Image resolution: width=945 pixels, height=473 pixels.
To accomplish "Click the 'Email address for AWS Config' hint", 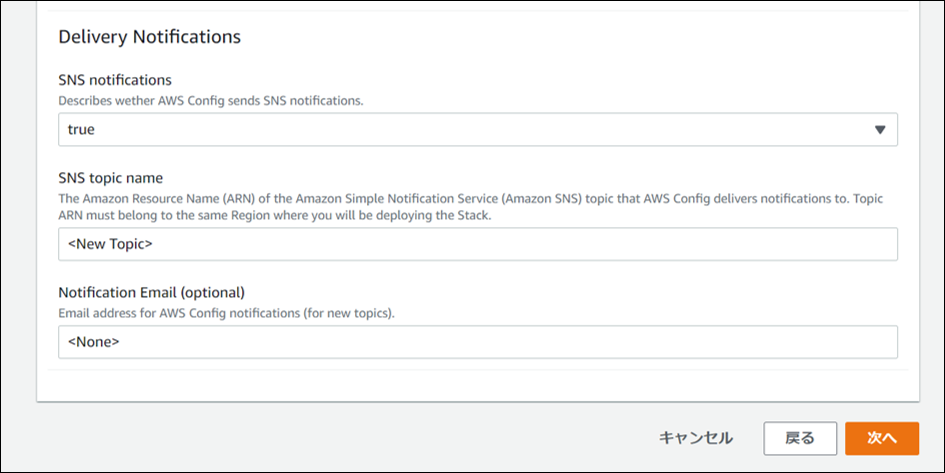I will [x=226, y=313].
